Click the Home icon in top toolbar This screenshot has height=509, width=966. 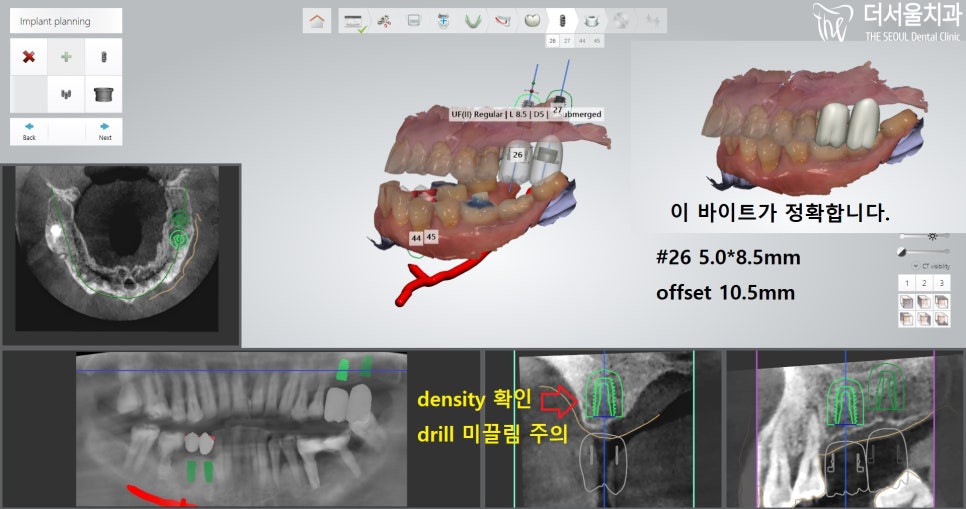(318, 21)
